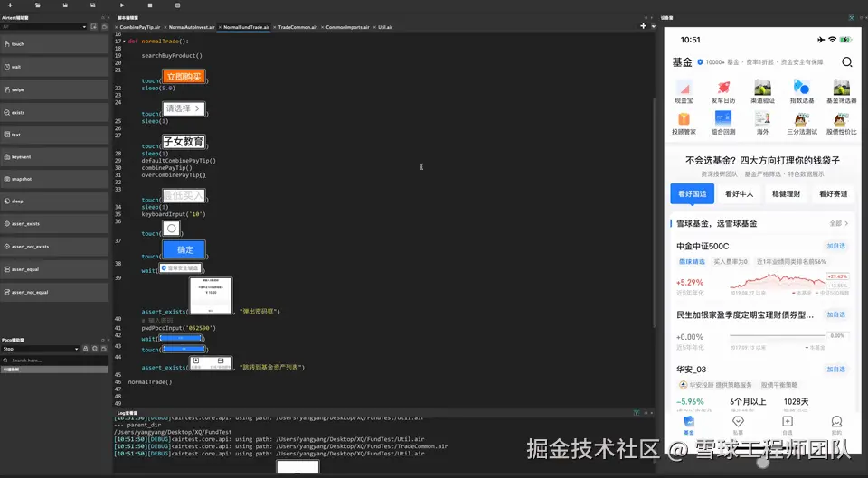This screenshot has height=478, width=868.
Task: Tap the 三分法测试 icon on the phone
Action: click(802, 124)
